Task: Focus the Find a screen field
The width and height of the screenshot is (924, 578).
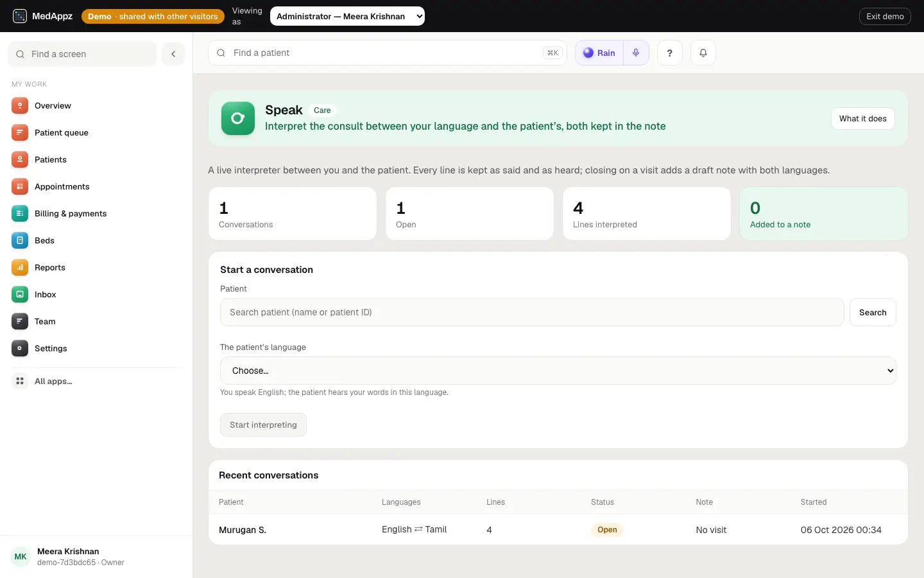Action: (82, 54)
